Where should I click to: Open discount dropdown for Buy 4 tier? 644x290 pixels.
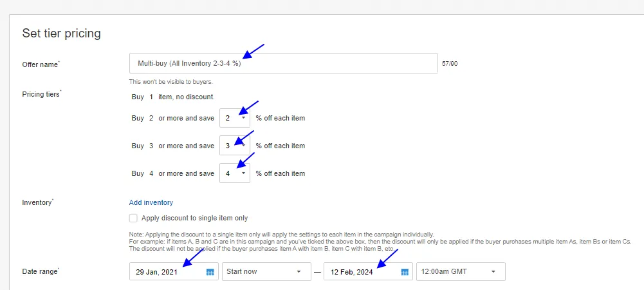click(x=235, y=173)
